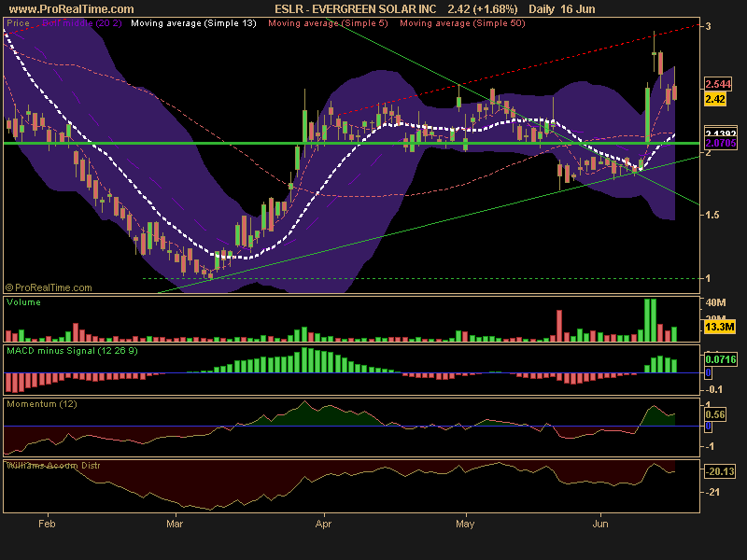747x560 pixels.
Task: Click the -1 momentum axis label
Action: point(712,447)
